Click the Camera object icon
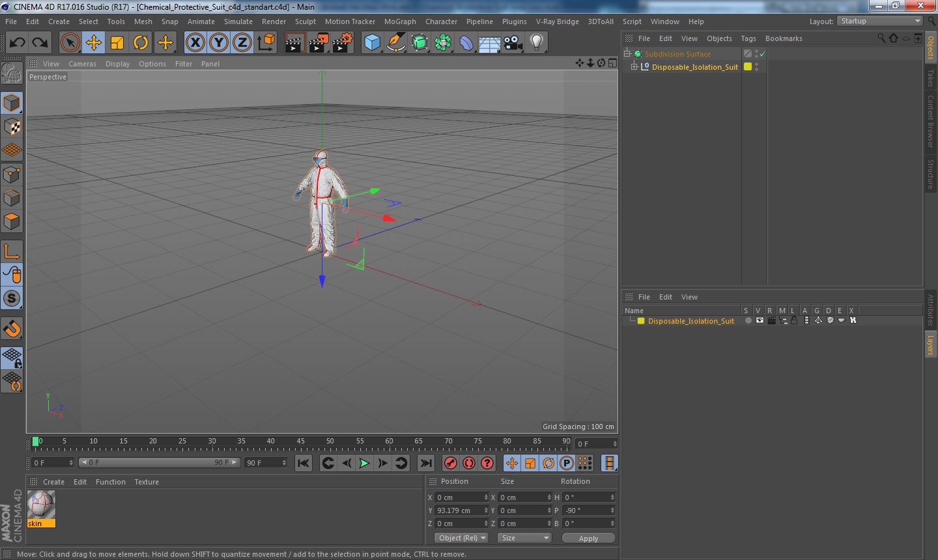 (513, 43)
